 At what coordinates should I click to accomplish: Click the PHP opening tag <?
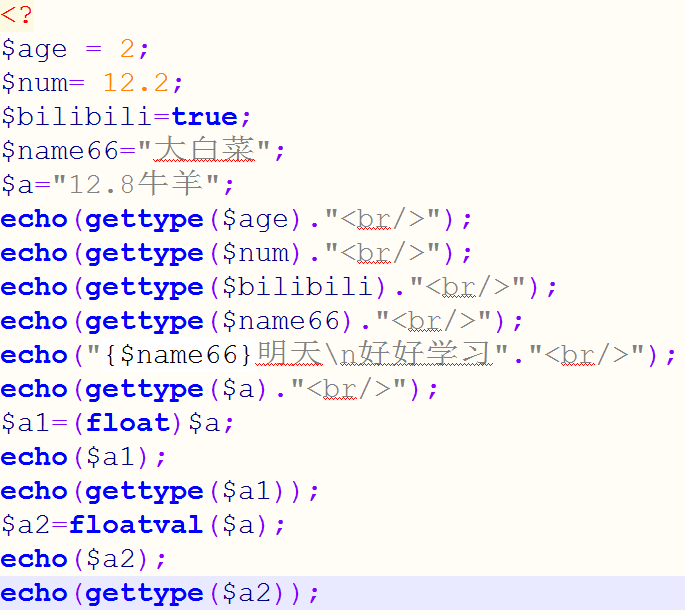[17, 15]
